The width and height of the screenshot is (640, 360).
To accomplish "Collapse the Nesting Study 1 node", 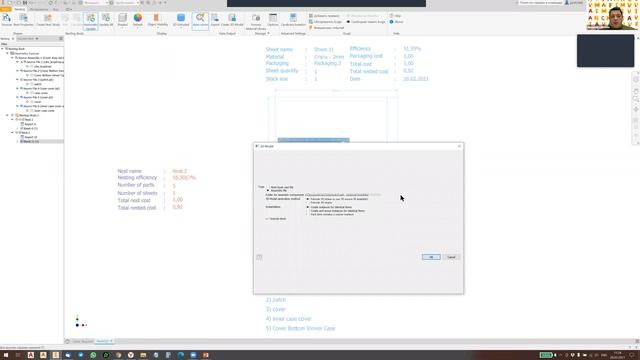I will (7, 115).
